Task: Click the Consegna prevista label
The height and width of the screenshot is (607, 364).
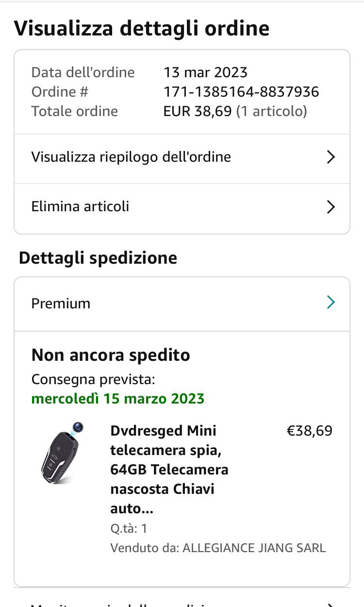Action: pos(93,379)
